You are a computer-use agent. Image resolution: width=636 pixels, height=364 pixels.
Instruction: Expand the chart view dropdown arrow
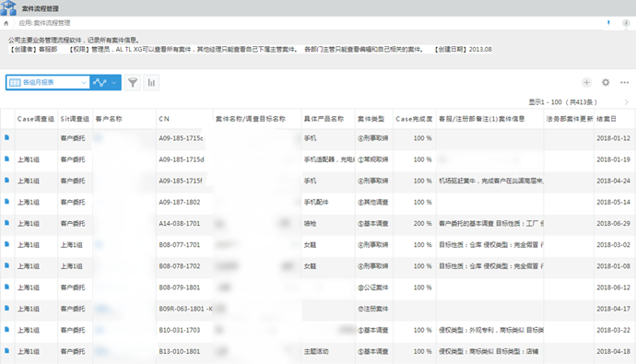tap(114, 83)
